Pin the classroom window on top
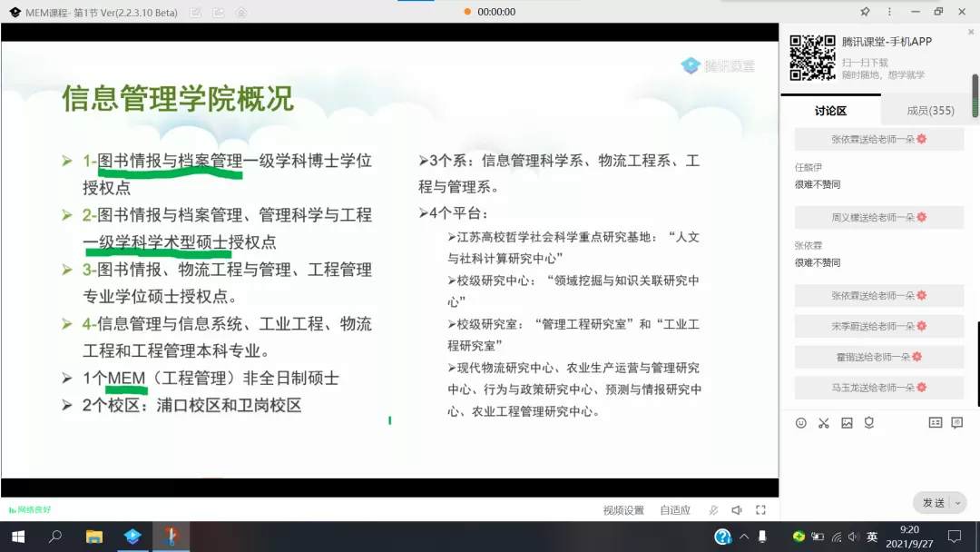980x552 pixels. 865,12
